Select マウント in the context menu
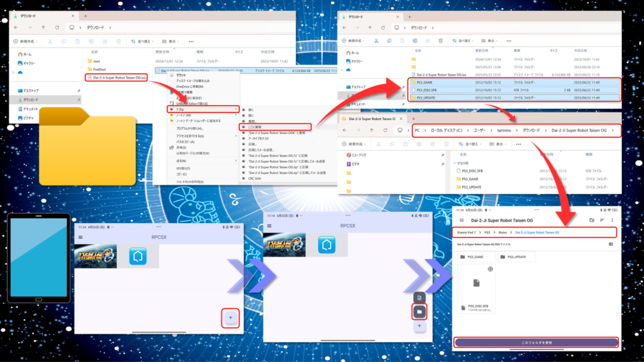The width and height of the screenshot is (644, 362). pyautogui.click(x=181, y=75)
